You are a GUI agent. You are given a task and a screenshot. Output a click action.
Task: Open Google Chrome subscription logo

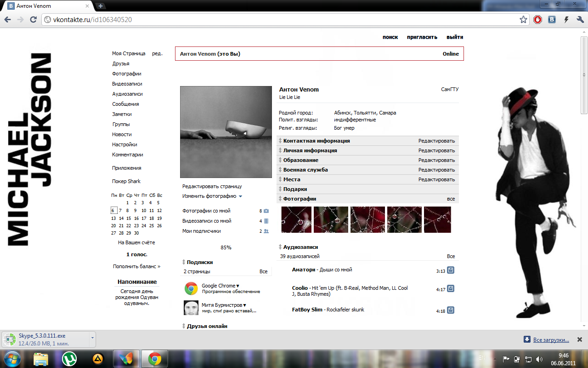point(191,288)
